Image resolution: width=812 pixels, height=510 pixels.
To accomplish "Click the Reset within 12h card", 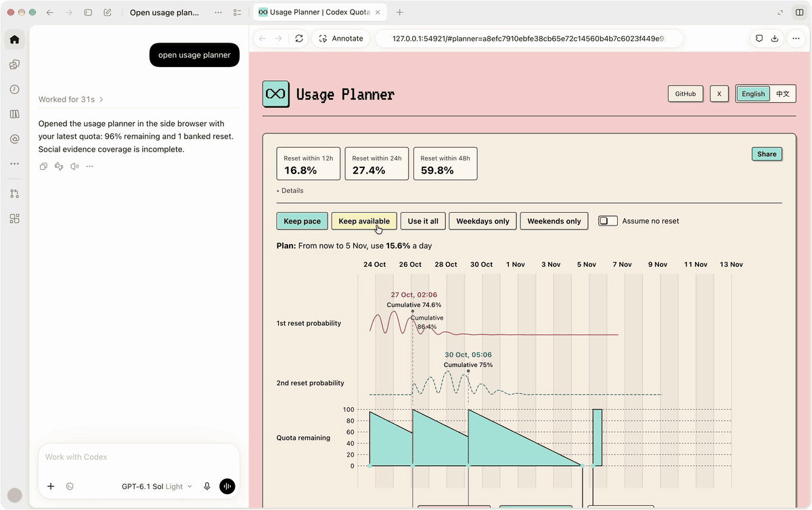I will (x=309, y=164).
